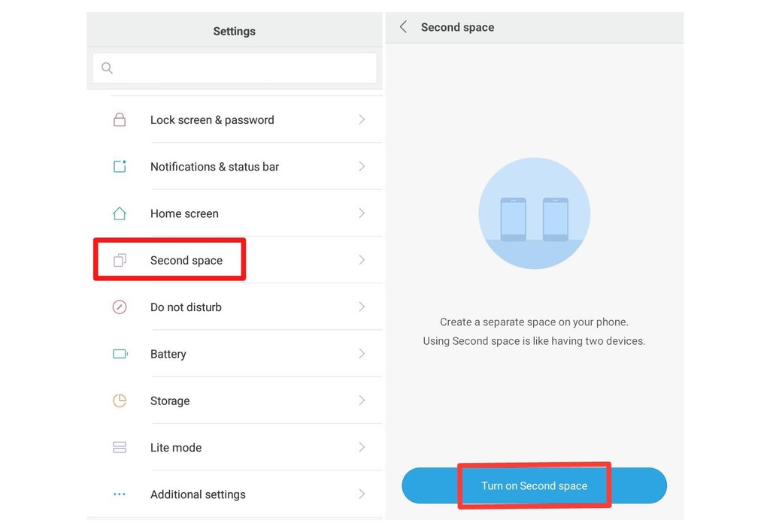Open the Storage settings entry
Image resolution: width=770 pixels, height=532 pixels.
tap(170, 401)
